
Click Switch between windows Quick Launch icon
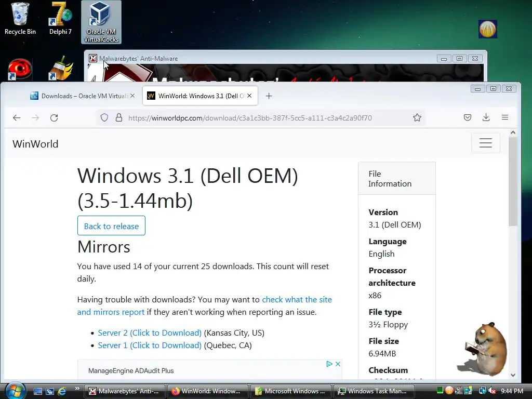click(x=50, y=391)
